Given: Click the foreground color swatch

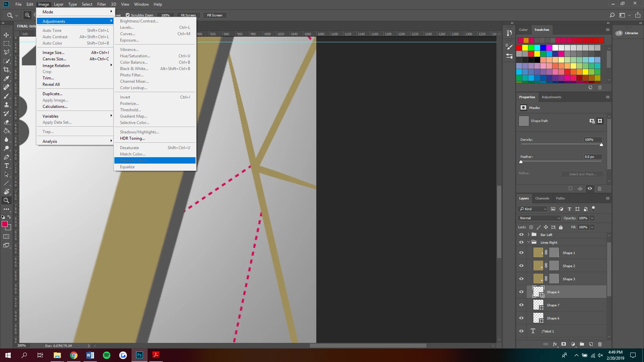Looking at the screenshot, I should 5,224.
